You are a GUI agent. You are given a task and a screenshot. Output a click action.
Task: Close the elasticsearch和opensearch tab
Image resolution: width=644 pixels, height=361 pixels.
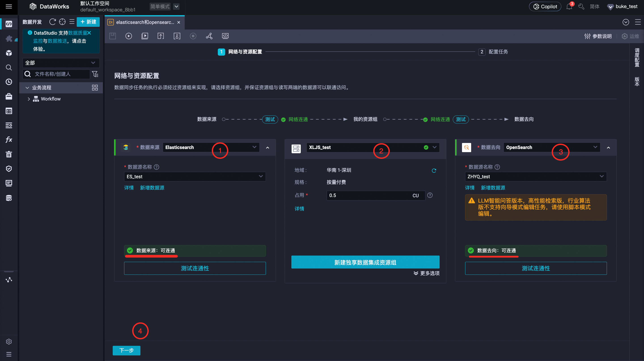tap(178, 22)
